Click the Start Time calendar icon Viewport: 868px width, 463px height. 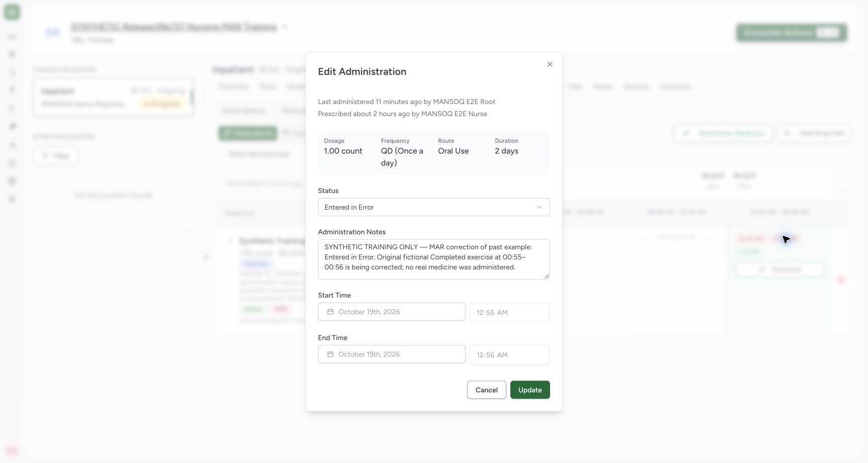tap(331, 312)
